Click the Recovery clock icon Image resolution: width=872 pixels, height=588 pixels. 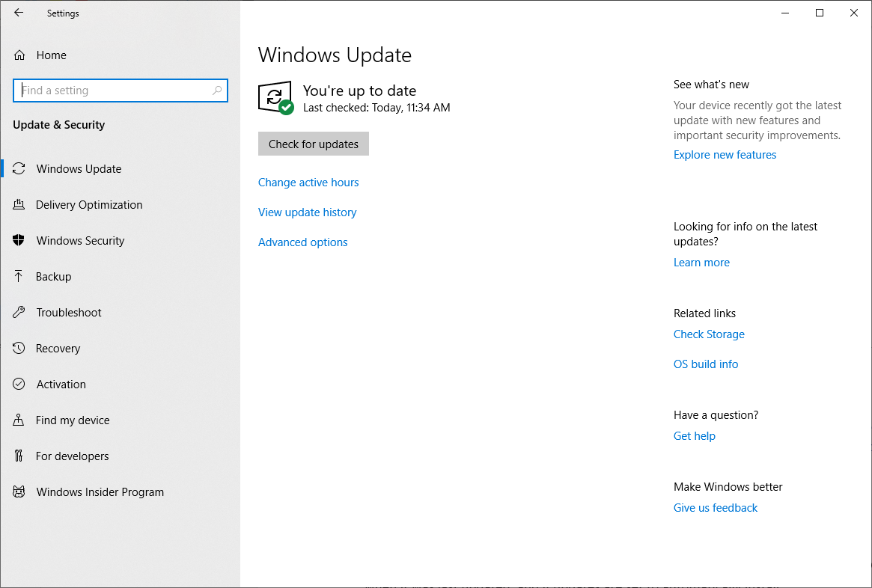point(19,348)
